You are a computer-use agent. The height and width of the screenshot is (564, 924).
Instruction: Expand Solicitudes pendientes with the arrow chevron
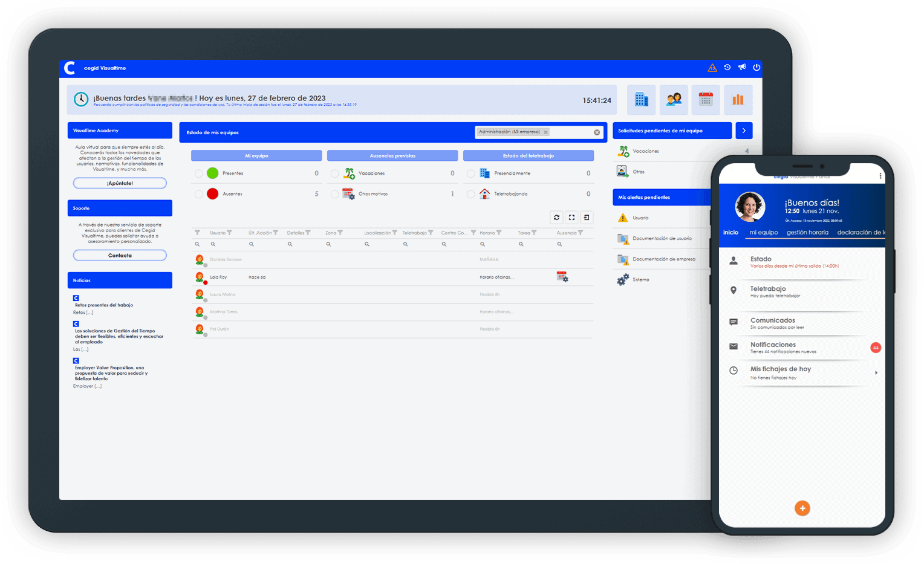744,131
